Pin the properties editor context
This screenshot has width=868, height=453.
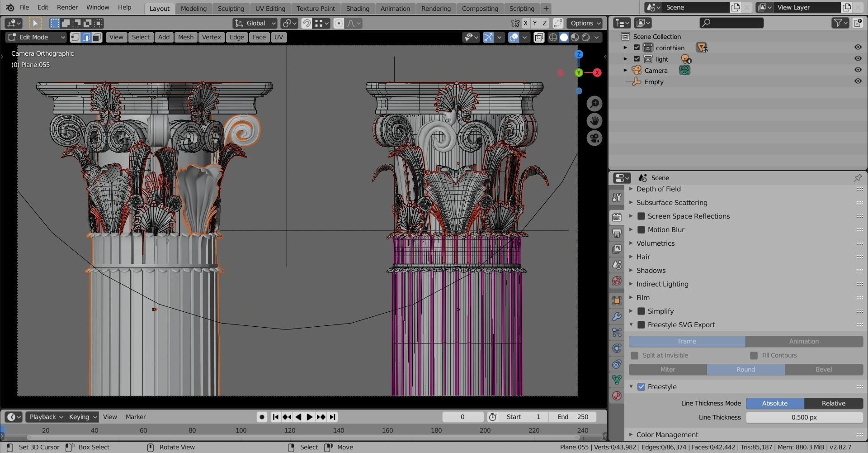[x=858, y=178]
